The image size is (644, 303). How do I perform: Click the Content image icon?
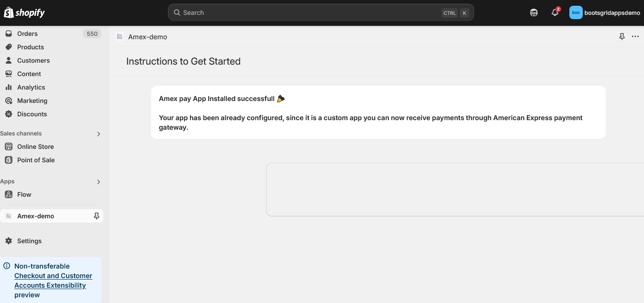pyautogui.click(x=9, y=74)
